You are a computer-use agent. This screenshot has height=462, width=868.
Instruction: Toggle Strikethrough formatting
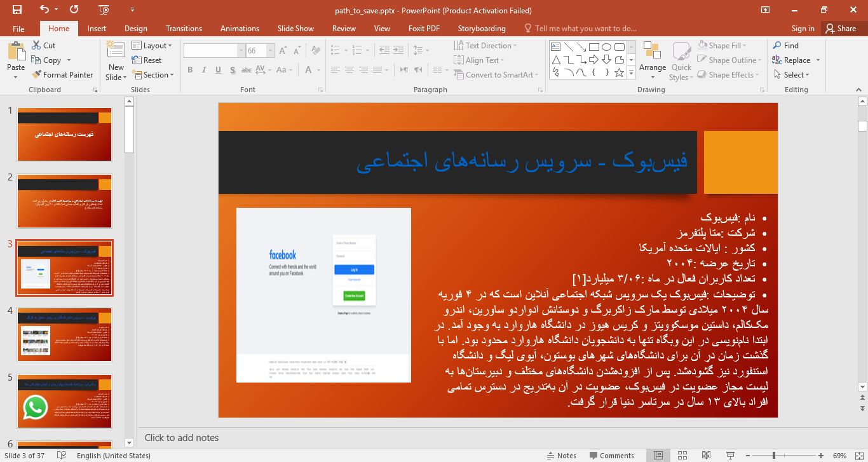247,70
